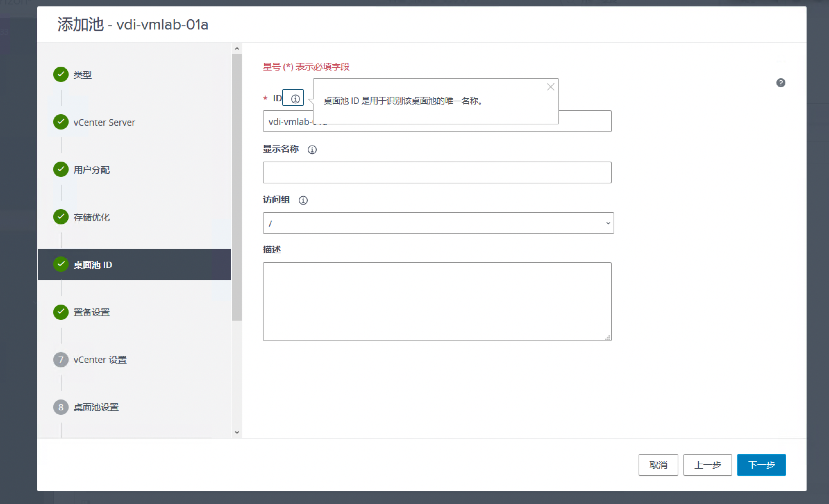The height and width of the screenshot is (504, 829).
Task: Click the info icon beside 访问组
Action: (303, 200)
